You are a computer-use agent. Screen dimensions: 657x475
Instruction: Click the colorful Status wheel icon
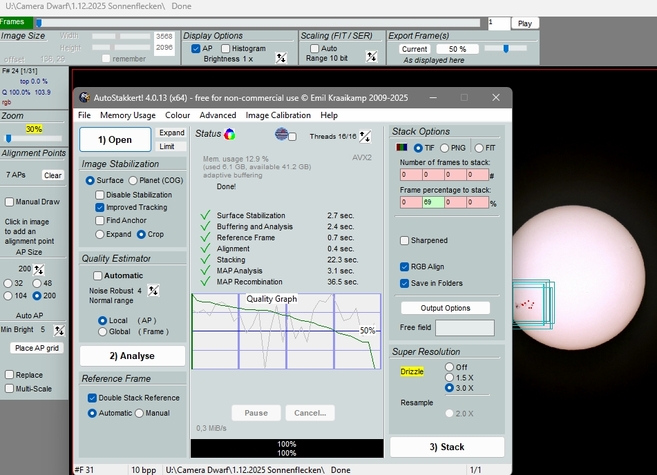point(230,134)
